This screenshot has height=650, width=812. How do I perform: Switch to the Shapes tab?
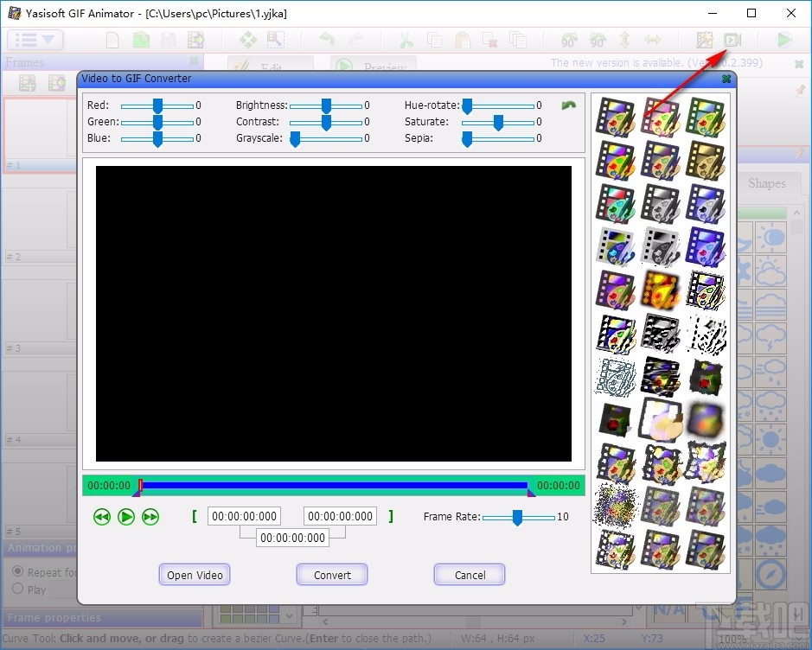tap(767, 183)
